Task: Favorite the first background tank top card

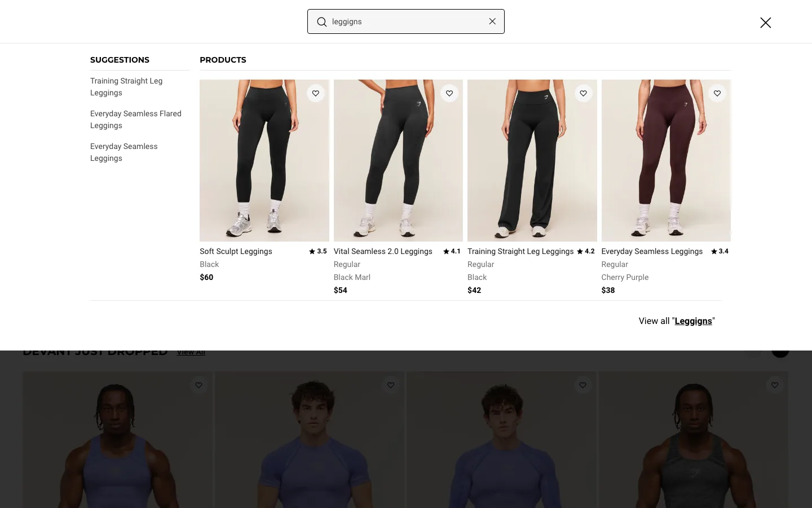Action: coord(198,386)
